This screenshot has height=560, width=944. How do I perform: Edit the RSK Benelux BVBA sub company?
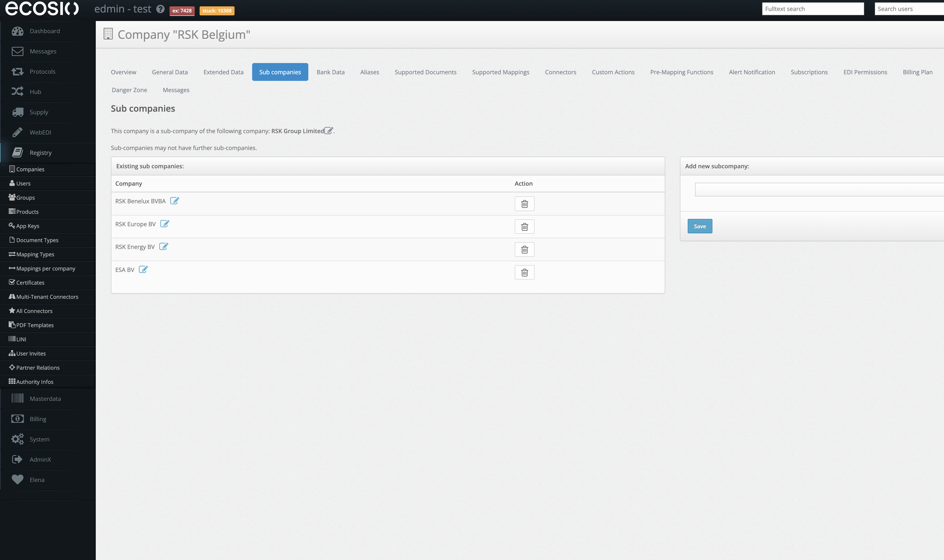pyautogui.click(x=174, y=201)
